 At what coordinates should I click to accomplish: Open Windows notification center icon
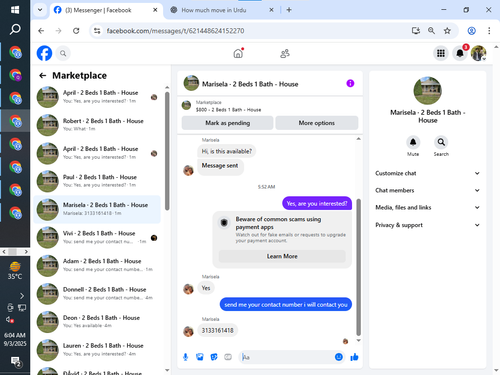point(16,362)
